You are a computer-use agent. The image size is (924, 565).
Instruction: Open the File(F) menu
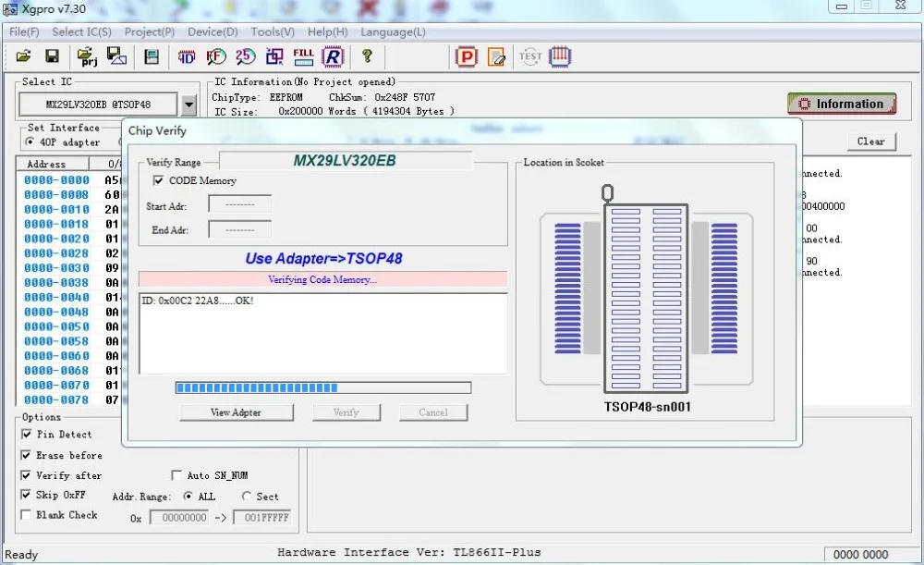tap(24, 31)
